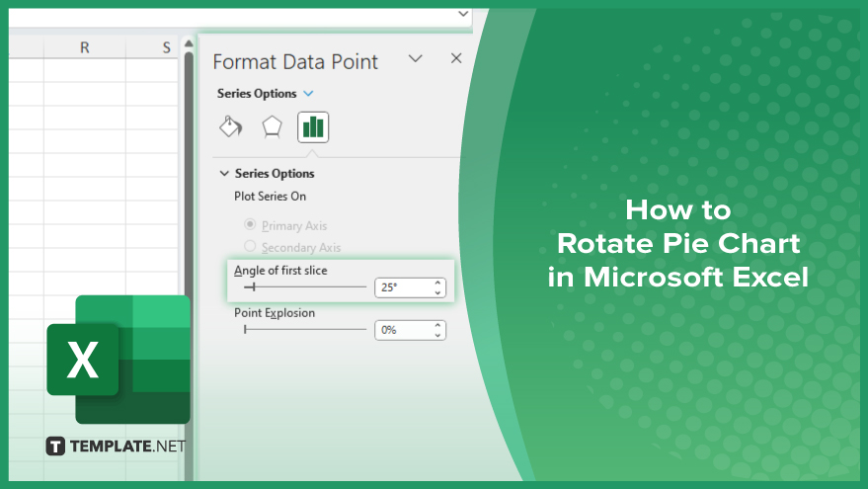Viewport: 868px width, 489px height.
Task: Click the Point Explosion slider
Action: point(305,330)
